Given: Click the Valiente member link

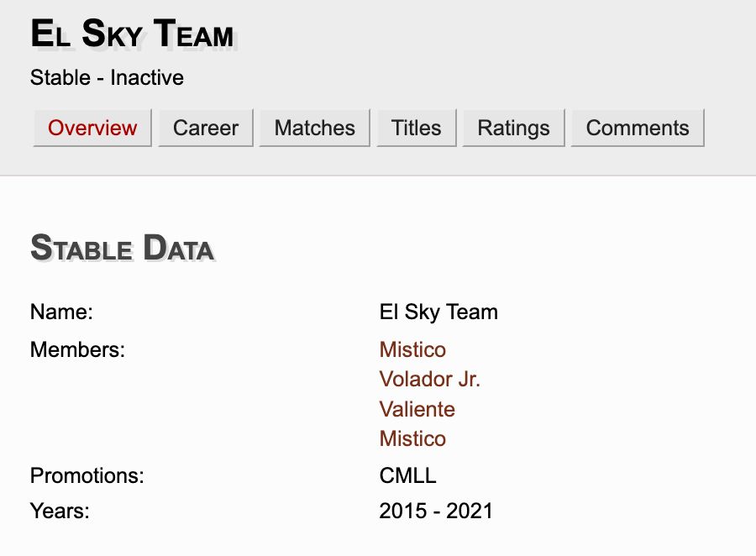Looking at the screenshot, I should [x=417, y=409].
